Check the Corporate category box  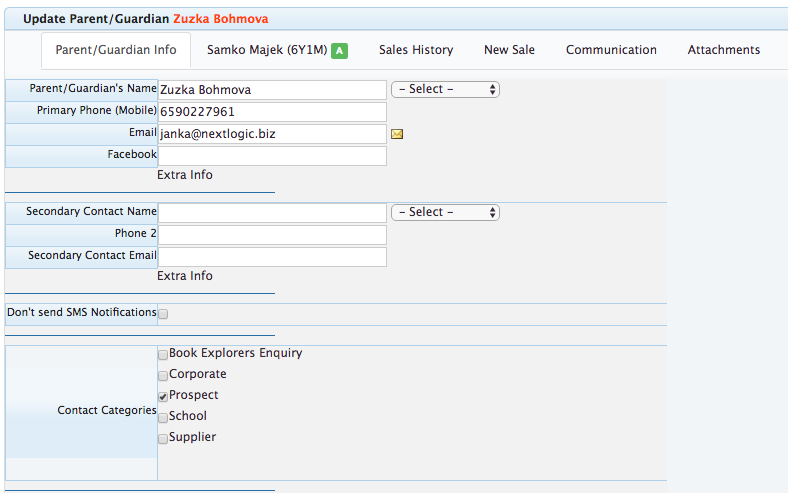163,376
